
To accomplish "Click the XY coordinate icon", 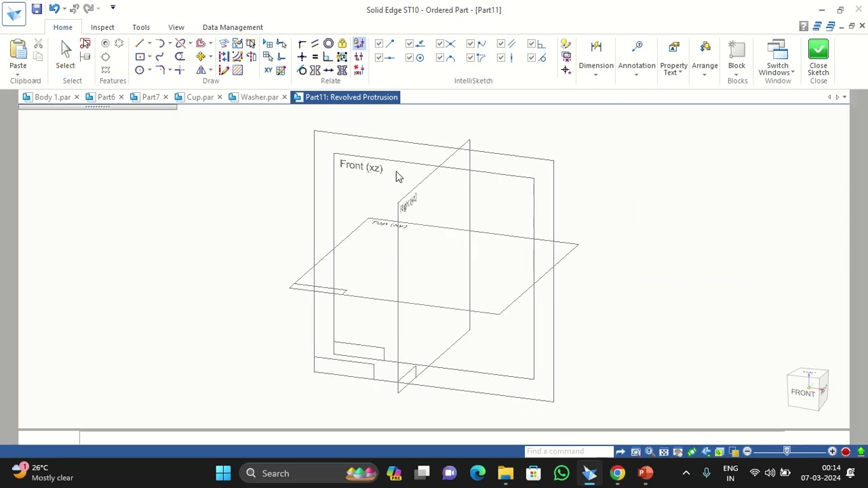I will point(268,70).
